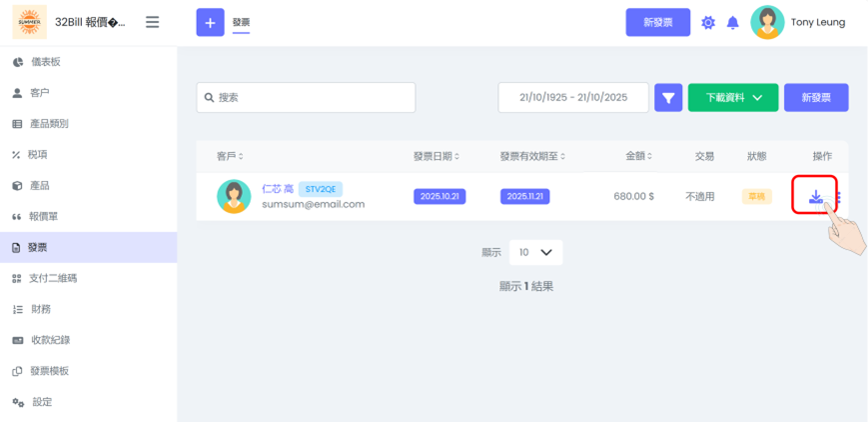
Task: Toggle the hamburger sidebar menu
Action: pyautogui.click(x=152, y=22)
